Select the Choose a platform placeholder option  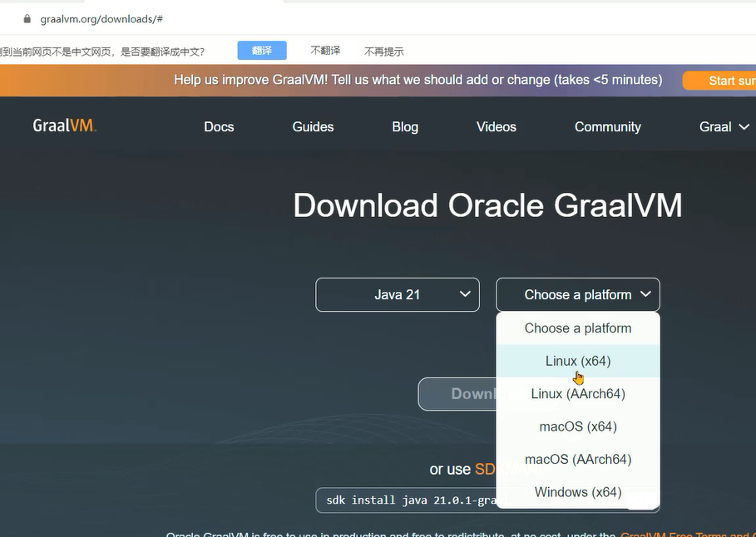pos(578,328)
